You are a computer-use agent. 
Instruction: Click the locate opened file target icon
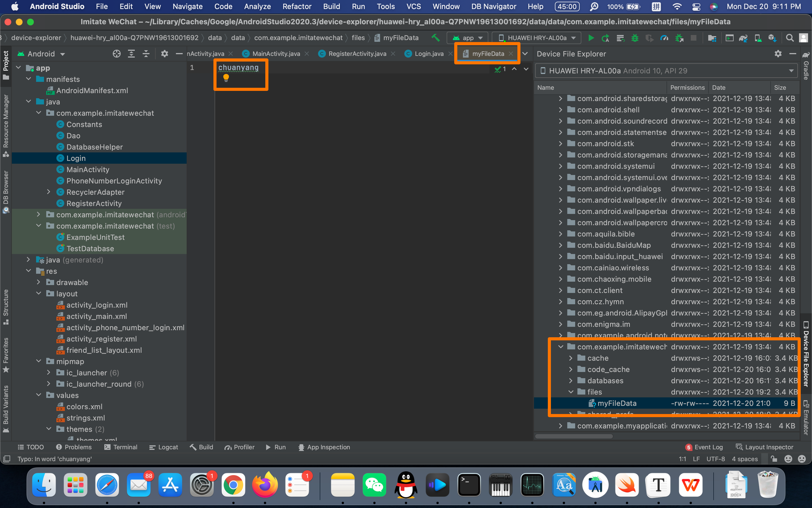[116, 54]
